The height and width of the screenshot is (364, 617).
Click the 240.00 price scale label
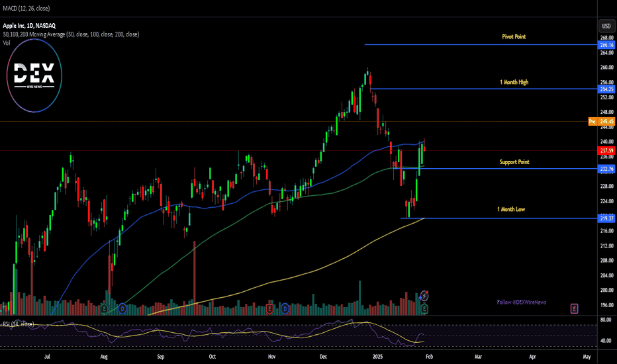[607, 142]
